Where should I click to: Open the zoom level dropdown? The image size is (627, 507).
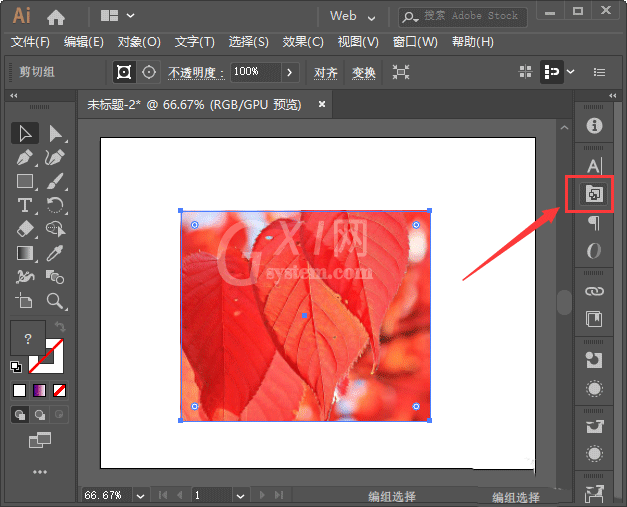140,496
